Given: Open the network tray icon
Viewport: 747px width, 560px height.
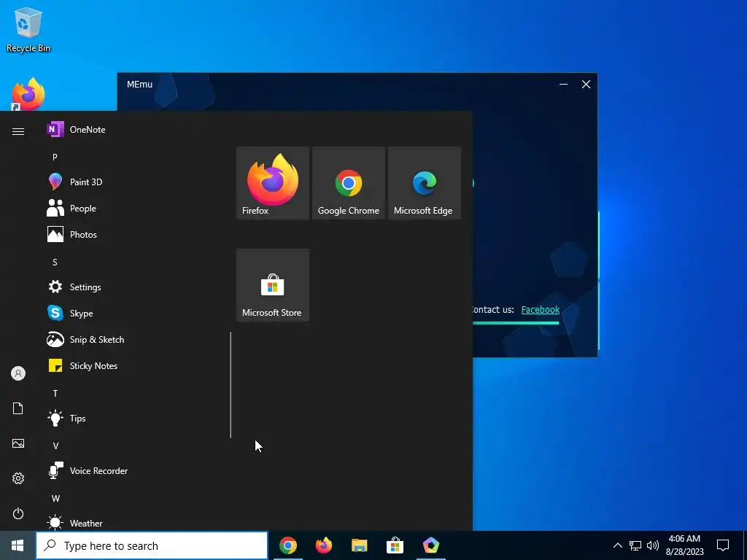Looking at the screenshot, I should pos(635,545).
